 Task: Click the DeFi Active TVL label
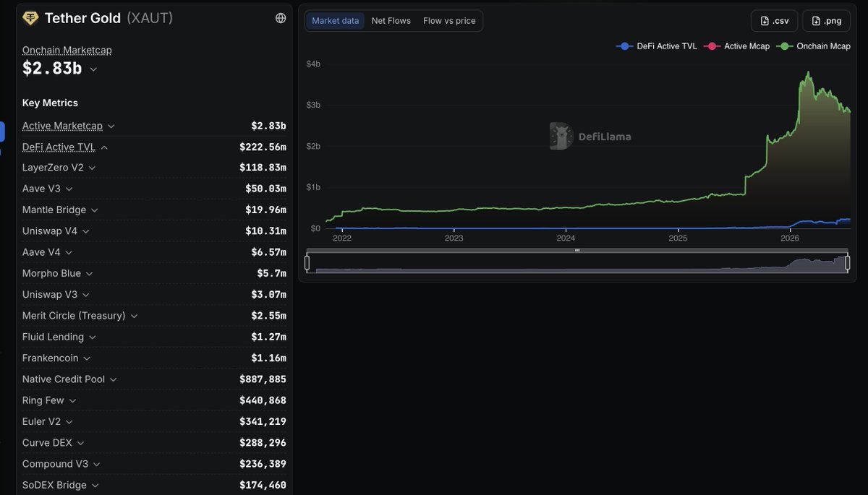tap(59, 147)
